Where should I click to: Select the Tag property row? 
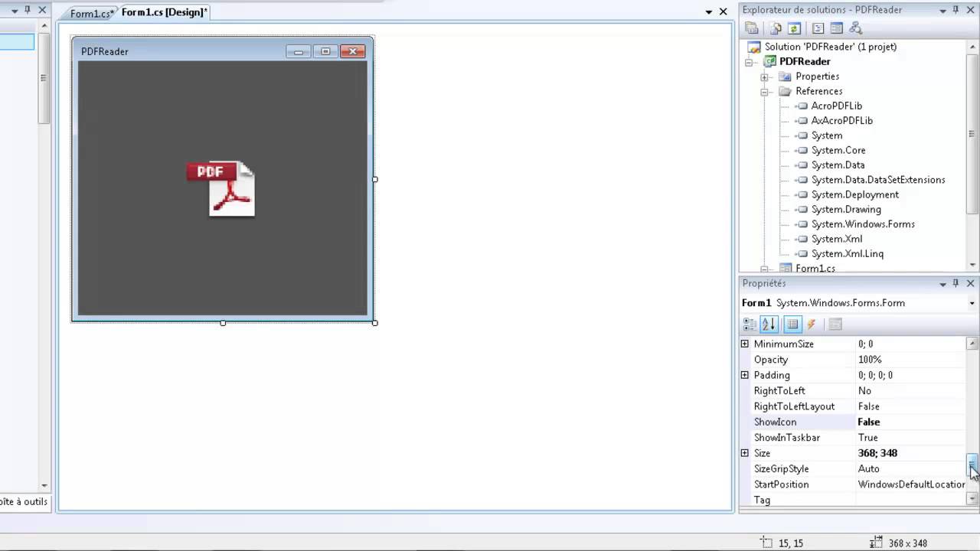[x=853, y=500]
